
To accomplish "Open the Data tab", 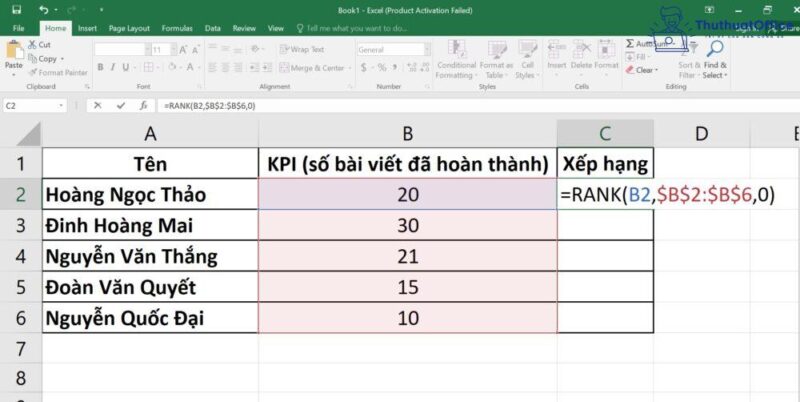I will (213, 28).
